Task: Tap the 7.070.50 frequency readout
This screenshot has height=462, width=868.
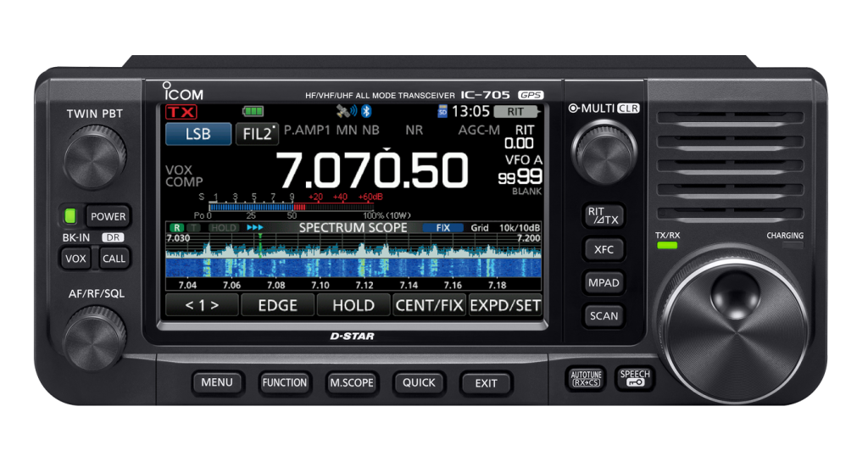Action: click(x=372, y=170)
